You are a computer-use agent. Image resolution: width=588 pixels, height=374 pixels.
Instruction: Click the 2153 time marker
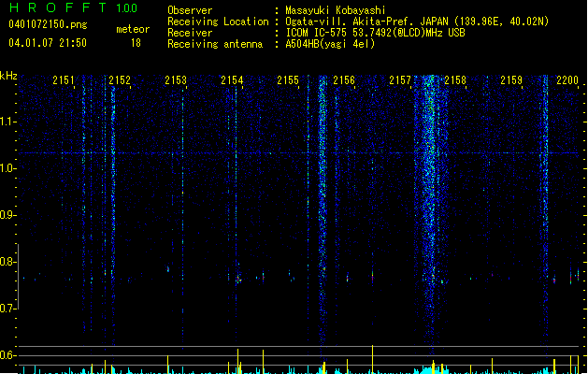click(x=176, y=80)
